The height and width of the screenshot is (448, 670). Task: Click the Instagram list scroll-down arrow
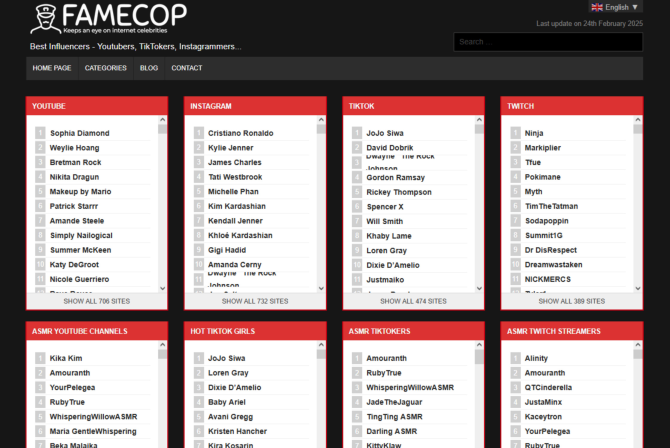pos(321,289)
